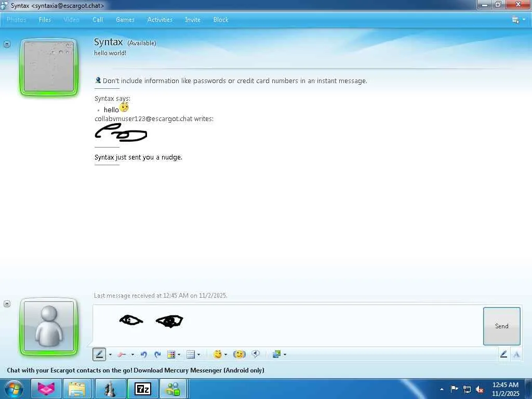Send a nudge to Syntax
The width and height of the screenshot is (532, 399).
[239, 354]
